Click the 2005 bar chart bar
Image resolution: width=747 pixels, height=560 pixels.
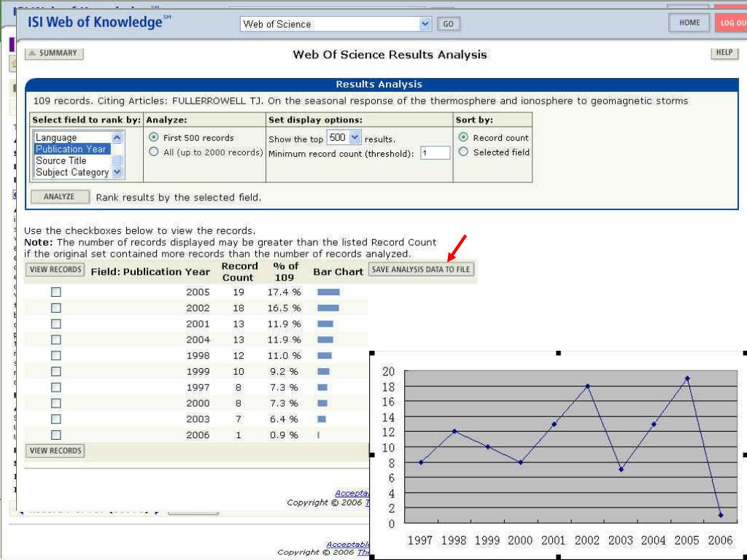pyautogui.click(x=329, y=292)
